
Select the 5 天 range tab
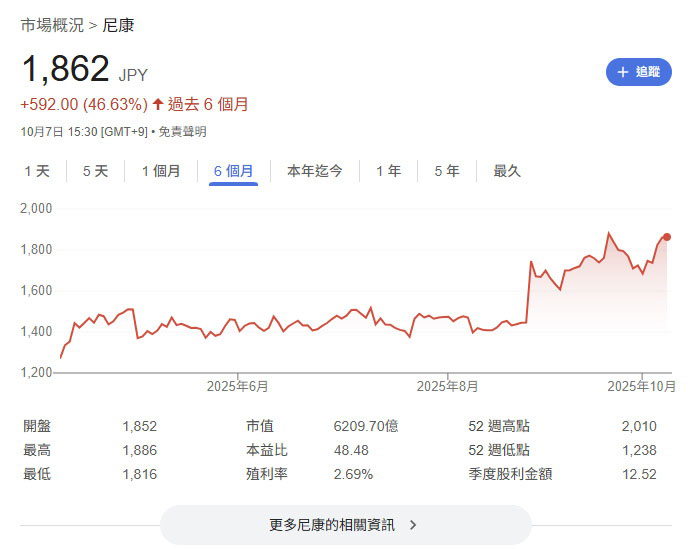point(95,171)
